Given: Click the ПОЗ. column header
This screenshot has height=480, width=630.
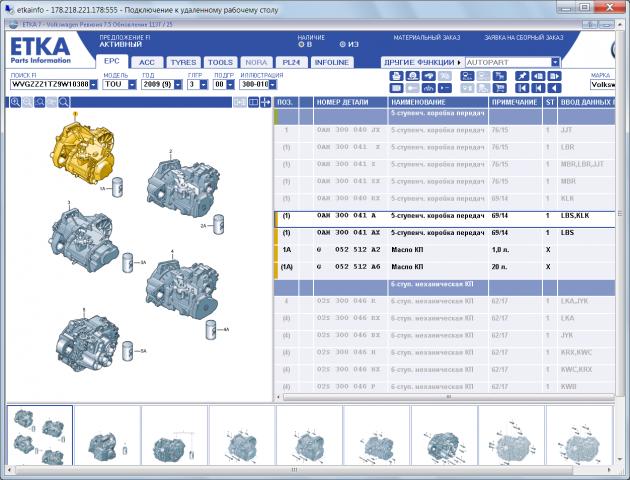Looking at the screenshot, I should (x=286, y=102).
